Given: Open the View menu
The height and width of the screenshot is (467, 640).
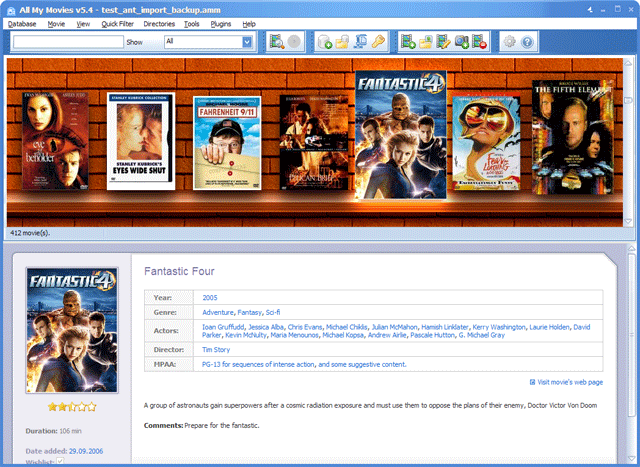Looking at the screenshot, I should tap(83, 24).
